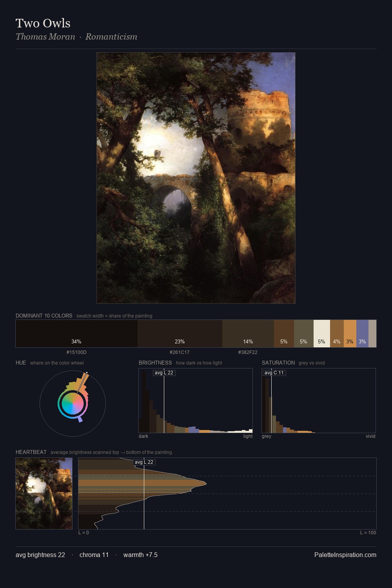Click the 'avg brightness 22' footer stat
The width and height of the screenshot is (392, 588).
point(40,555)
